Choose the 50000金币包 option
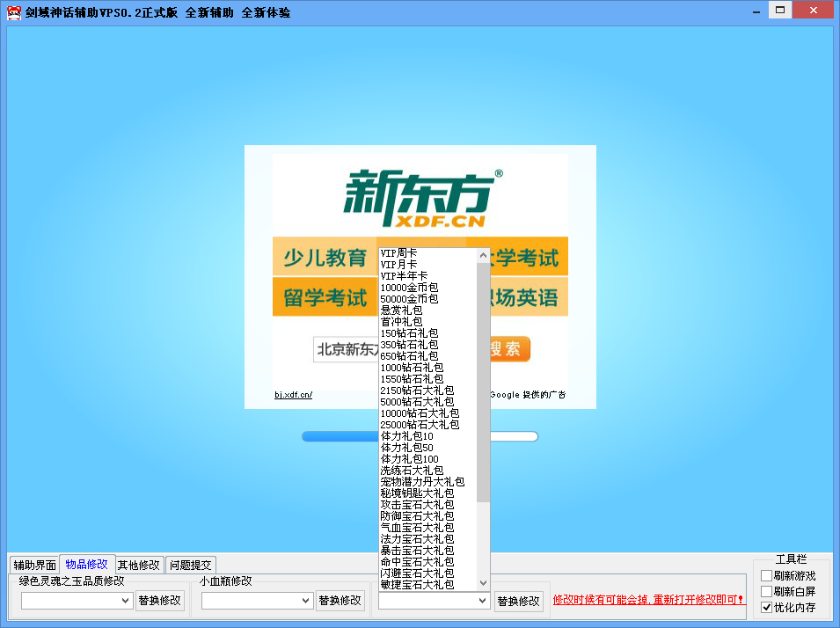The height and width of the screenshot is (628, 840). pyautogui.click(x=427, y=299)
